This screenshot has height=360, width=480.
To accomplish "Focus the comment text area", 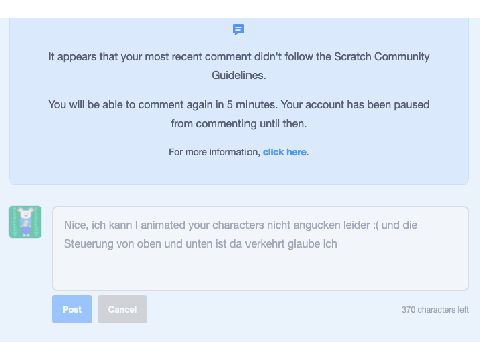I will click(260, 248).
